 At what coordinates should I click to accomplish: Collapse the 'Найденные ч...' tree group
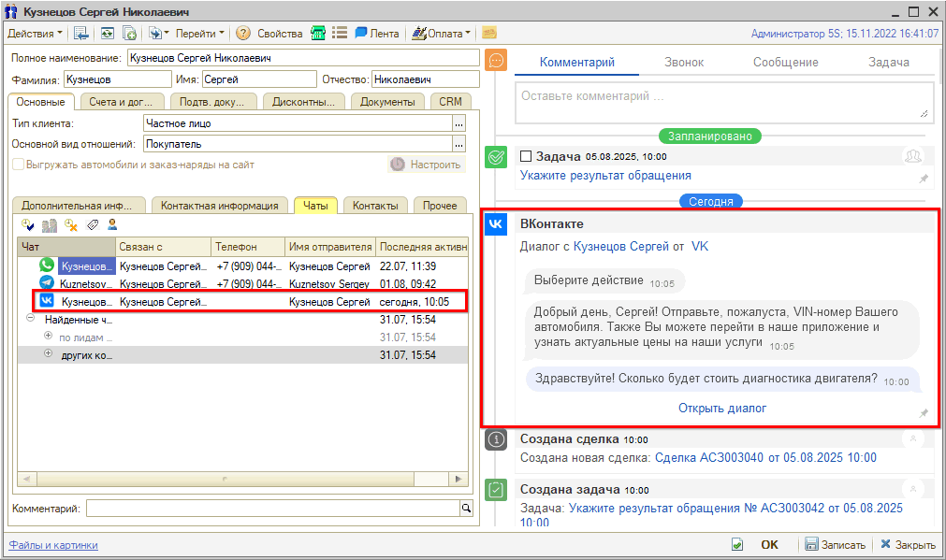click(x=30, y=319)
